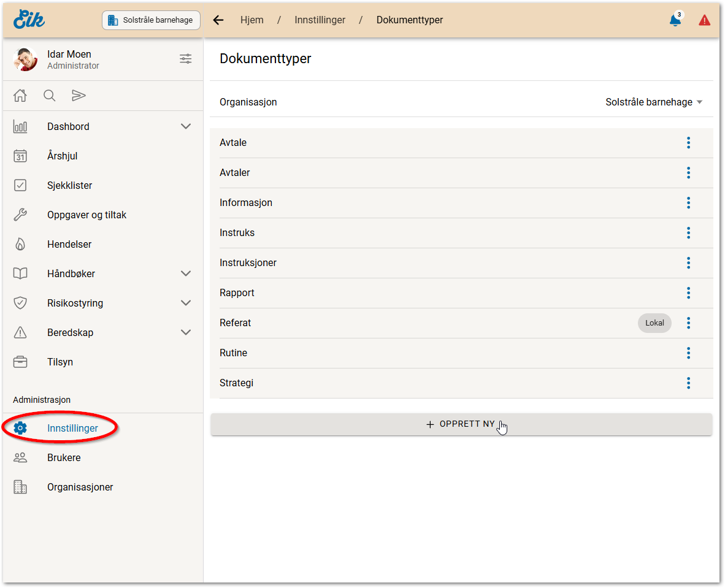Click the back arrow in header
The height and width of the screenshot is (588, 725).
(218, 20)
